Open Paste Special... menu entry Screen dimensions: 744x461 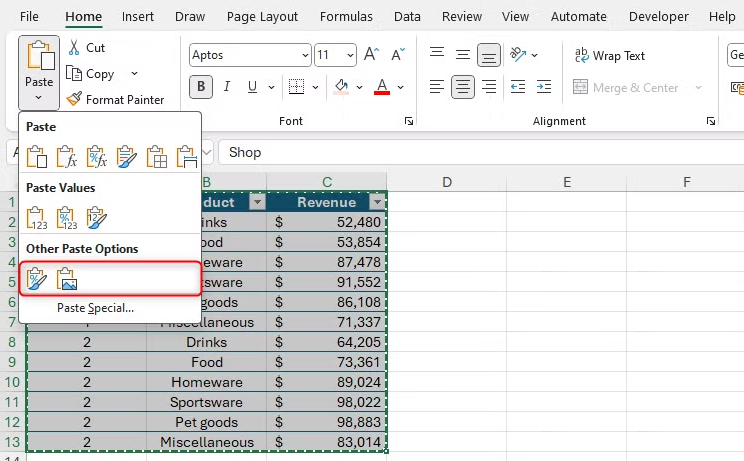(x=95, y=308)
